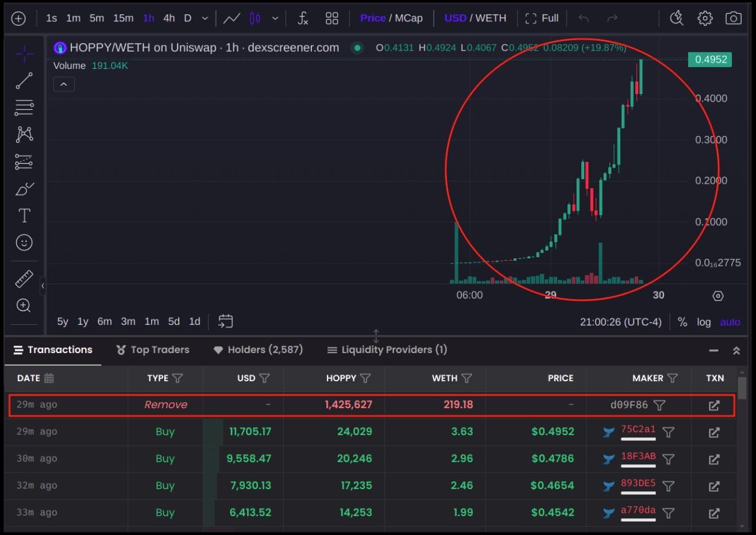Viewport: 756px width, 535px height.
Task: Select the brush drawing tool
Action: coord(24,189)
